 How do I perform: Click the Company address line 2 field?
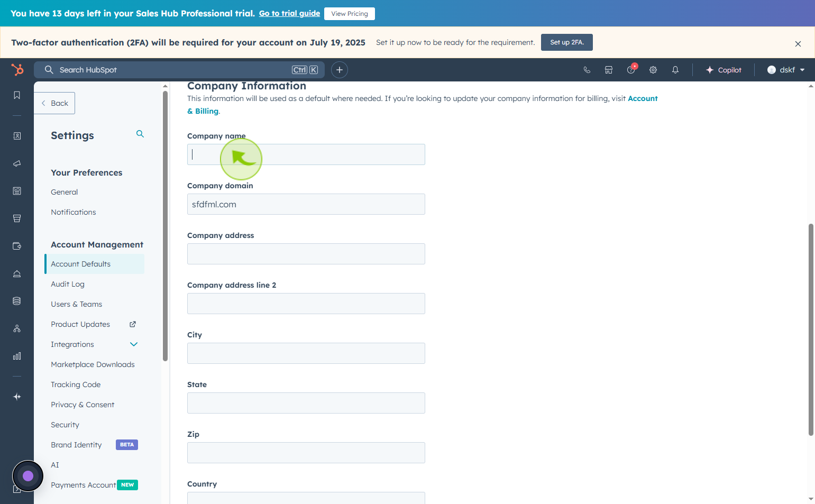pyautogui.click(x=306, y=304)
